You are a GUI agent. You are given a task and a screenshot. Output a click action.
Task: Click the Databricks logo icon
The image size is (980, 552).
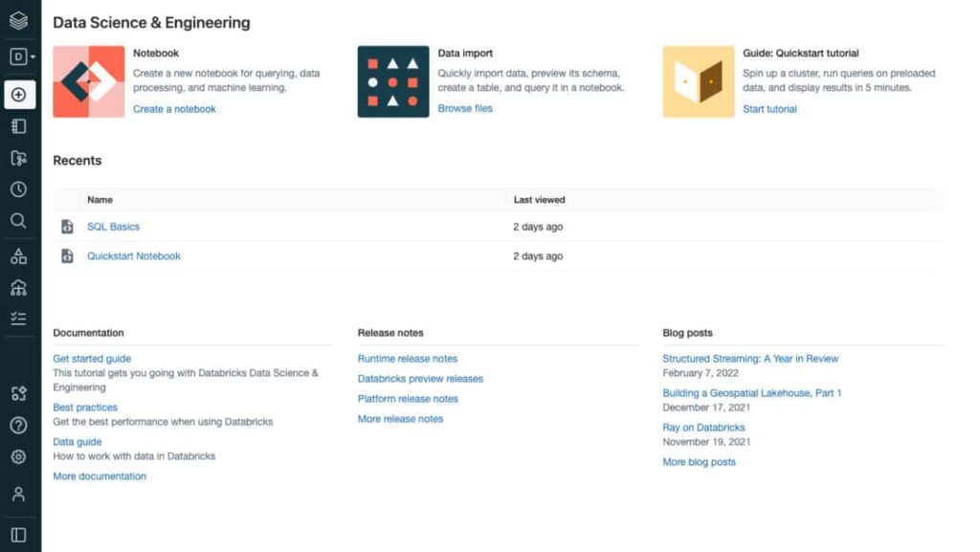[19, 21]
